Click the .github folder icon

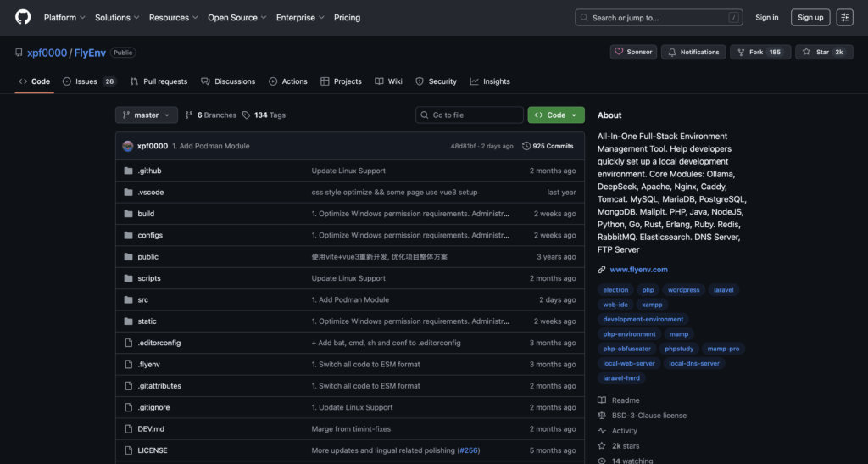click(x=129, y=171)
